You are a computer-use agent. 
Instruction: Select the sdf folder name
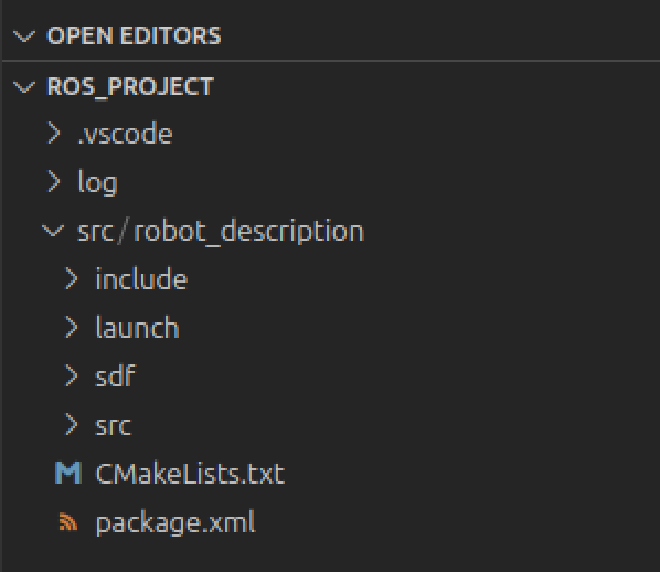[116, 375]
